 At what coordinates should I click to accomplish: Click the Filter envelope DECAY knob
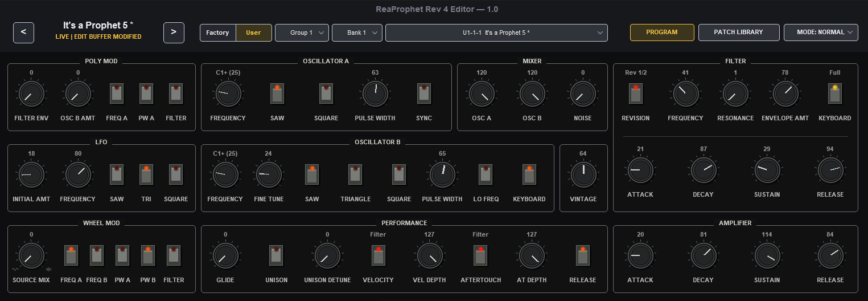(x=704, y=170)
